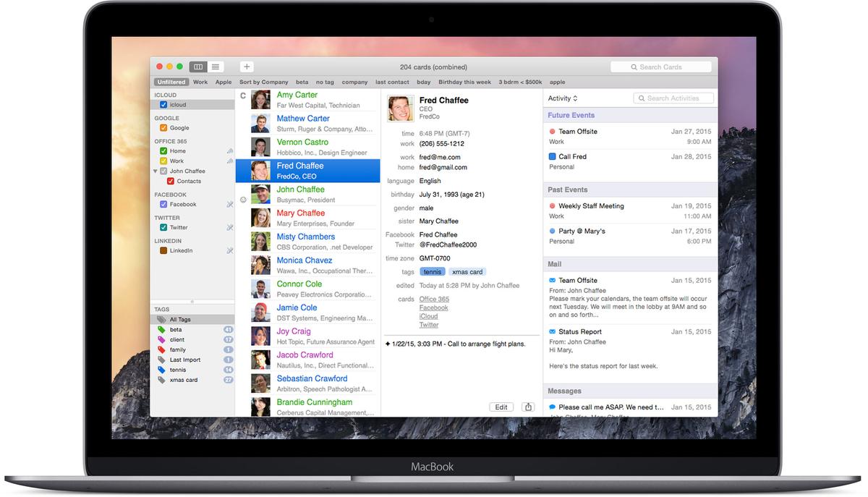The width and height of the screenshot is (868, 497).
Task: Click the sync icon next to Work
Action: [230, 161]
